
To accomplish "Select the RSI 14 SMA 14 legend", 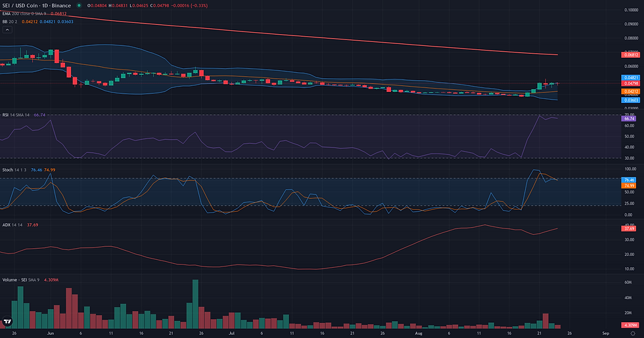I will click(x=16, y=115).
